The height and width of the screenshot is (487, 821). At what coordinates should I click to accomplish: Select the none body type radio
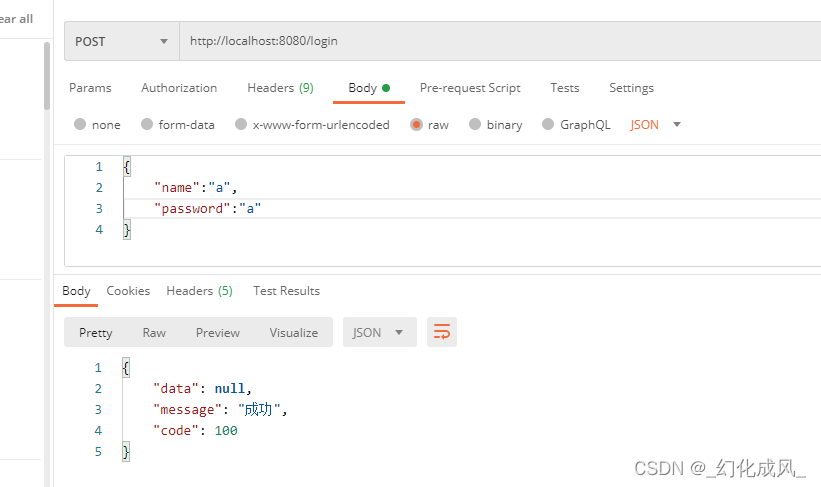(80, 125)
